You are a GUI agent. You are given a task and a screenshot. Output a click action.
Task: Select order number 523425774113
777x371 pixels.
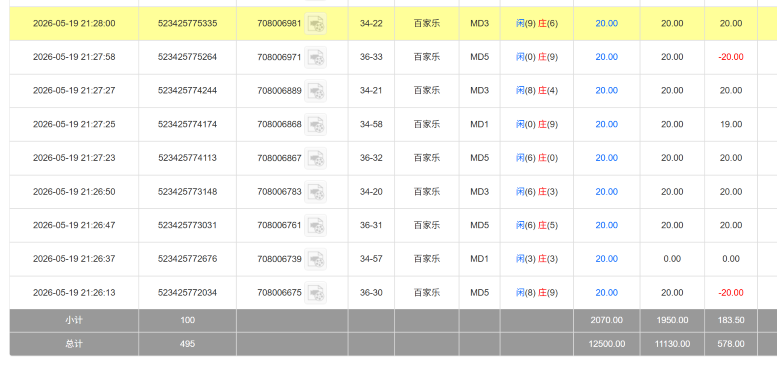pyautogui.click(x=187, y=158)
